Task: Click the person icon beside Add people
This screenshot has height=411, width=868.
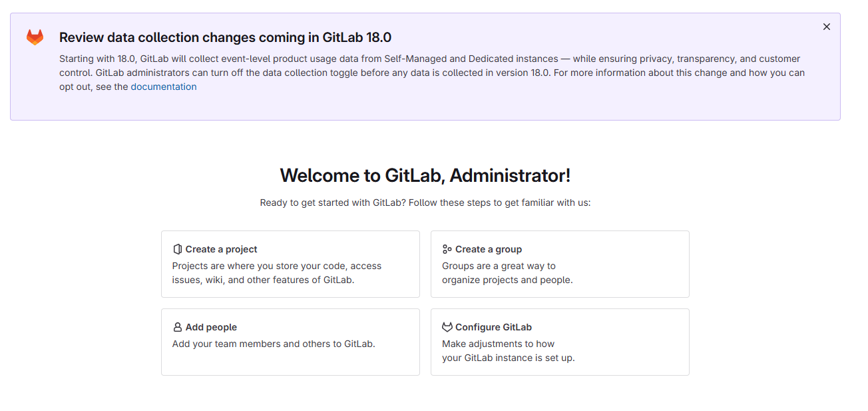Action: coord(177,327)
